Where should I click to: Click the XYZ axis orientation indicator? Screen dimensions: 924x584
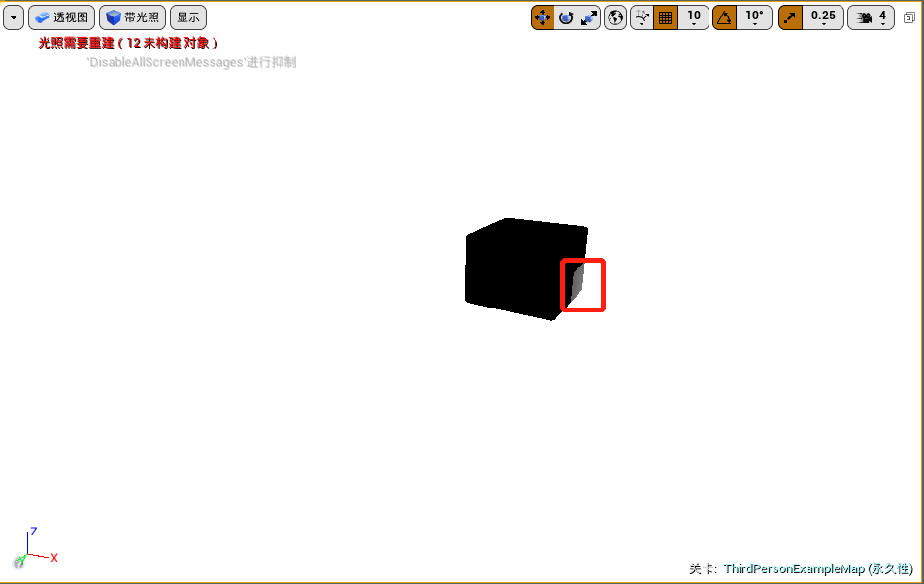click(36, 547)
